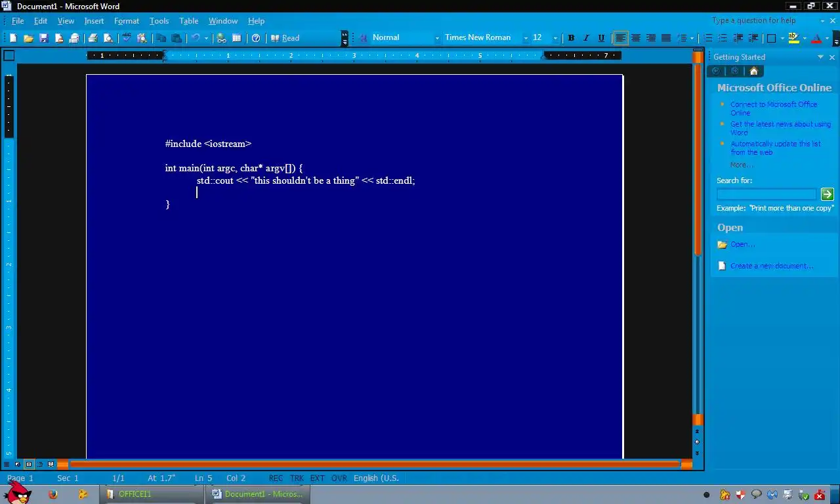Click the Paste icon in the toolbar
Viewport: 840px width, 504px height.
click(x=177, y=38)
